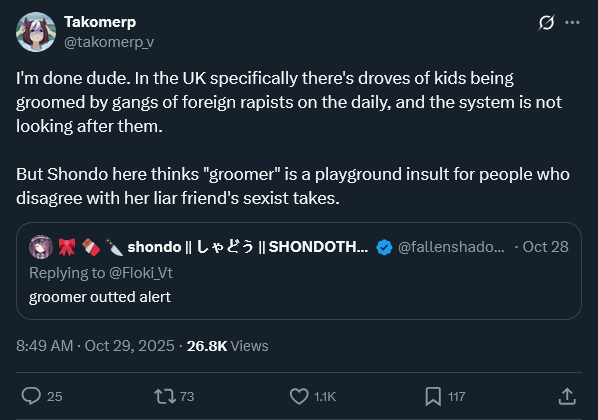Like the post with heart icon

tap(299, 396)
